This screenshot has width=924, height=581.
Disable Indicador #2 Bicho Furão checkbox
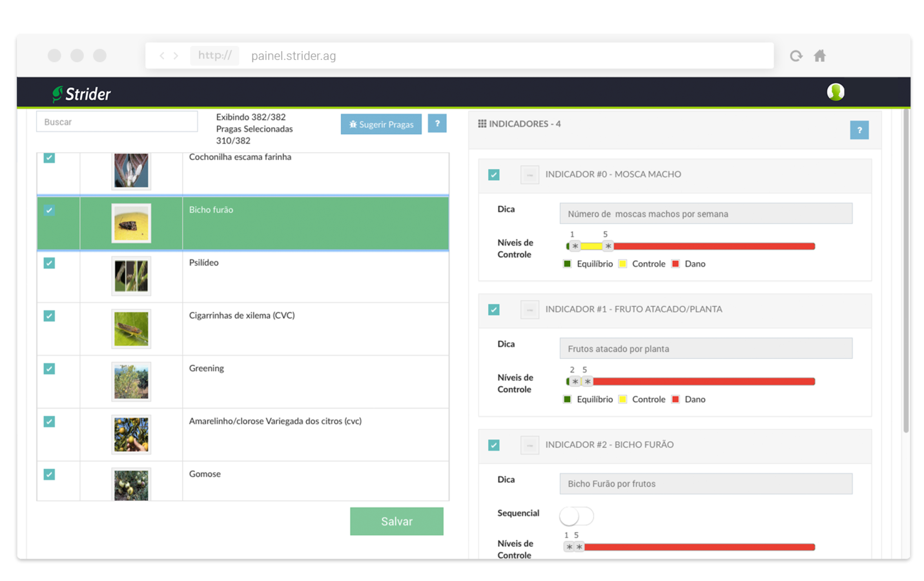[x=494, y=445]
